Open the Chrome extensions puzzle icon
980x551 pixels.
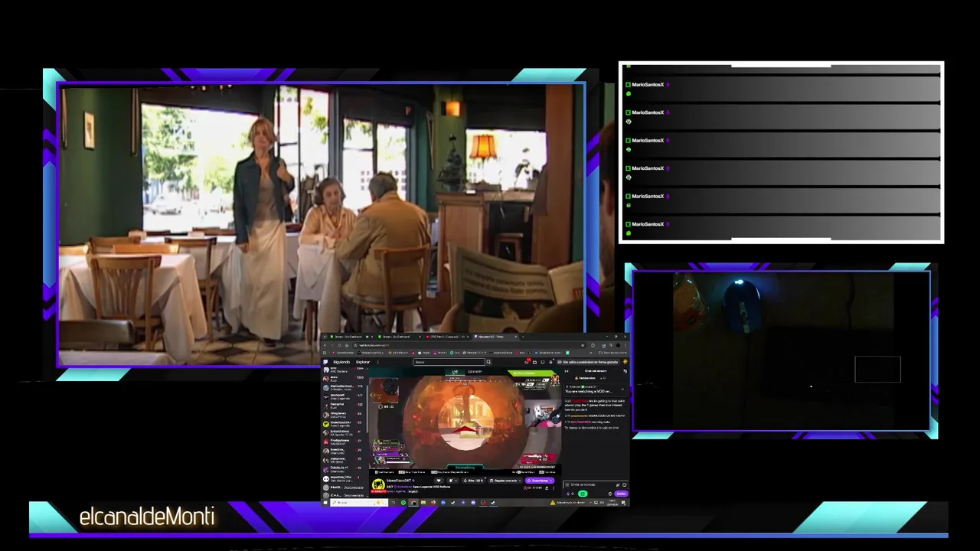593,345
